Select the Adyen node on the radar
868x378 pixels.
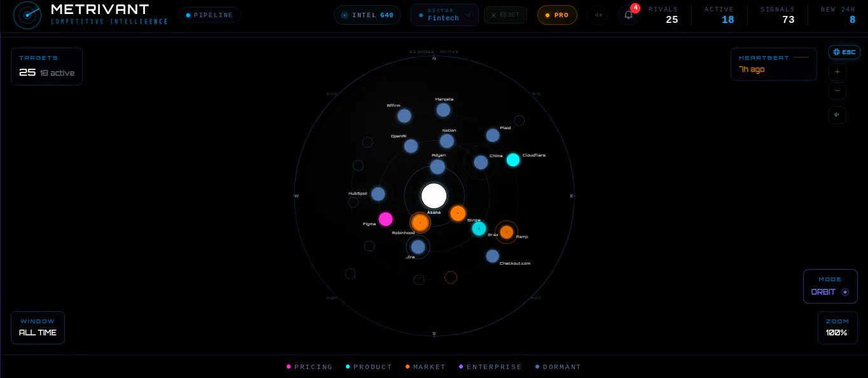point(437,167)
